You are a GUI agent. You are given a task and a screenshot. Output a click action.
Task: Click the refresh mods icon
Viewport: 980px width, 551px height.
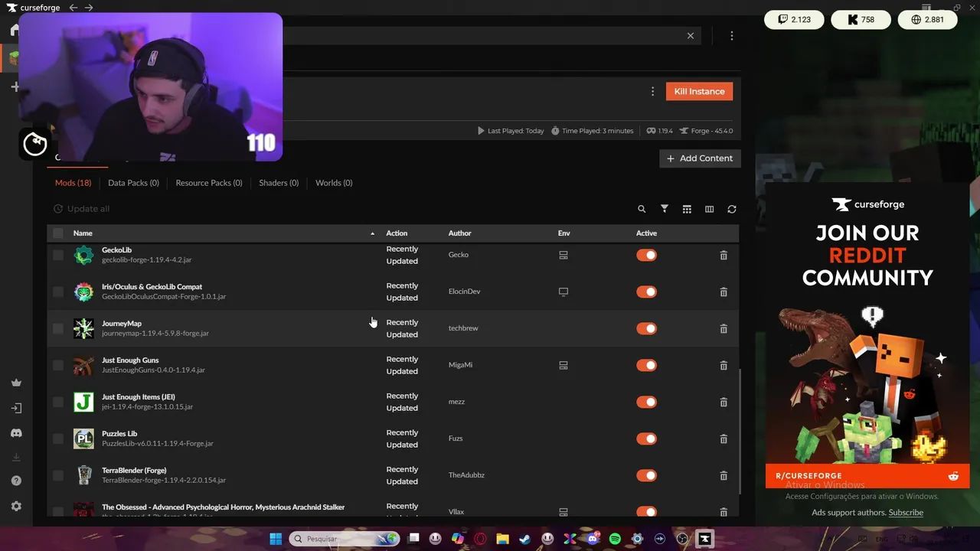tap(732, 209)
